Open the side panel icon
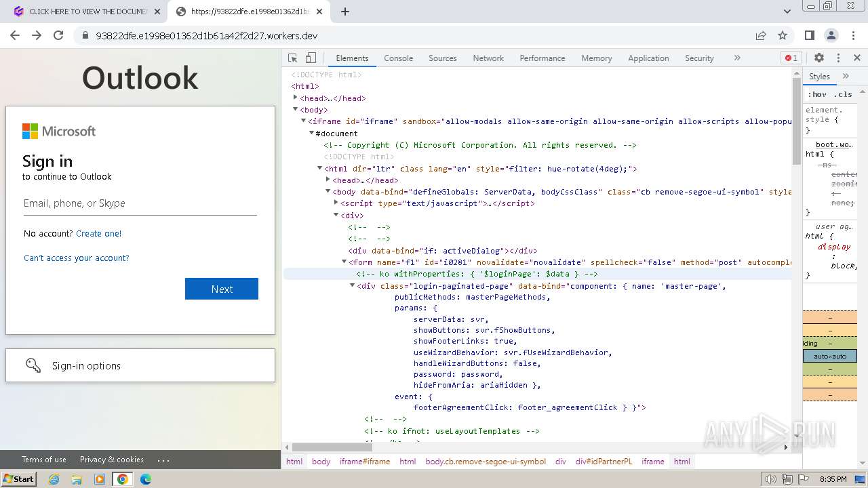 810,35
